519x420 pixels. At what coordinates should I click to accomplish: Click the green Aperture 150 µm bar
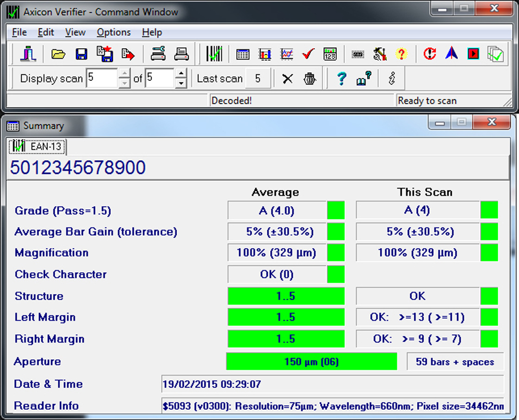point(311,362)
